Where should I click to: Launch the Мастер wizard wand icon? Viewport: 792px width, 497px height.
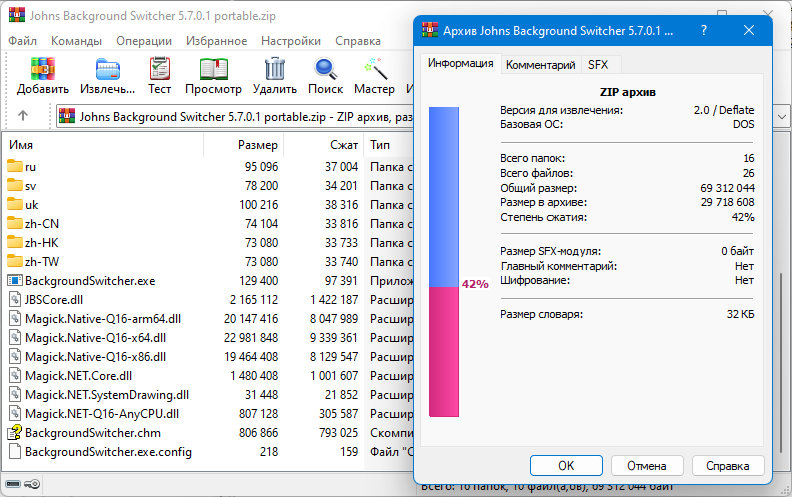[x=375, y=69]
